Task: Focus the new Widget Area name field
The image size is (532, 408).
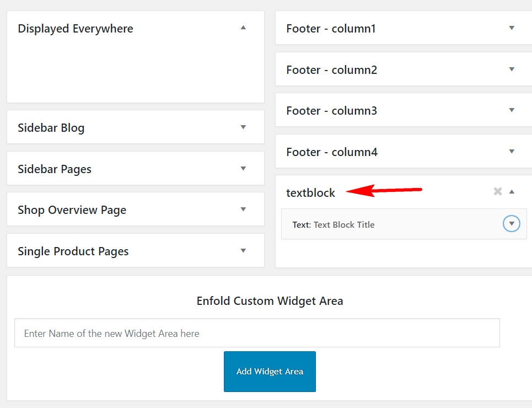Action: click(x=257, y=333)
